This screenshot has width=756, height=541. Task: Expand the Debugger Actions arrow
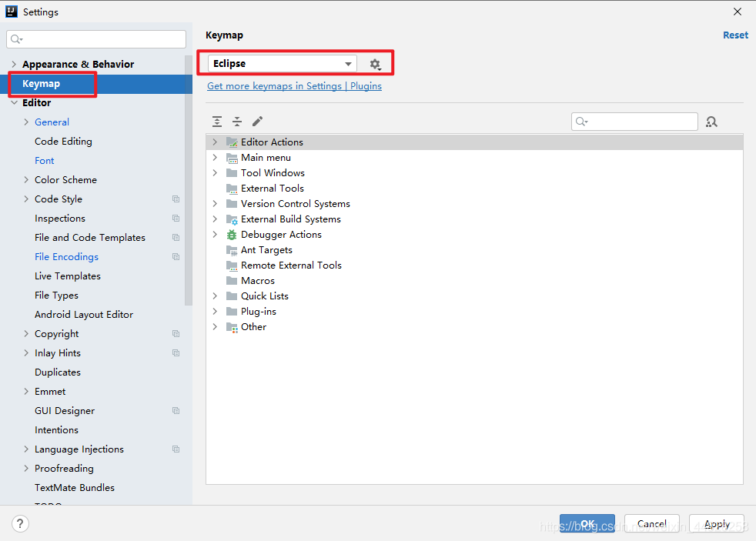[x=215, y=235]
